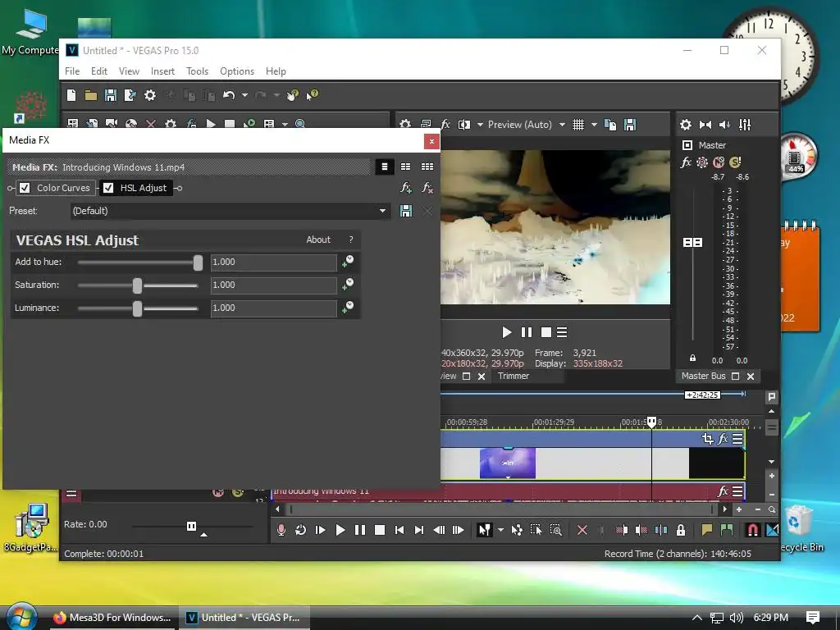Image resolution: width=840 pixels, height=630 pixels.
Task: Open the Insert menu
Action: pos(162,71)
